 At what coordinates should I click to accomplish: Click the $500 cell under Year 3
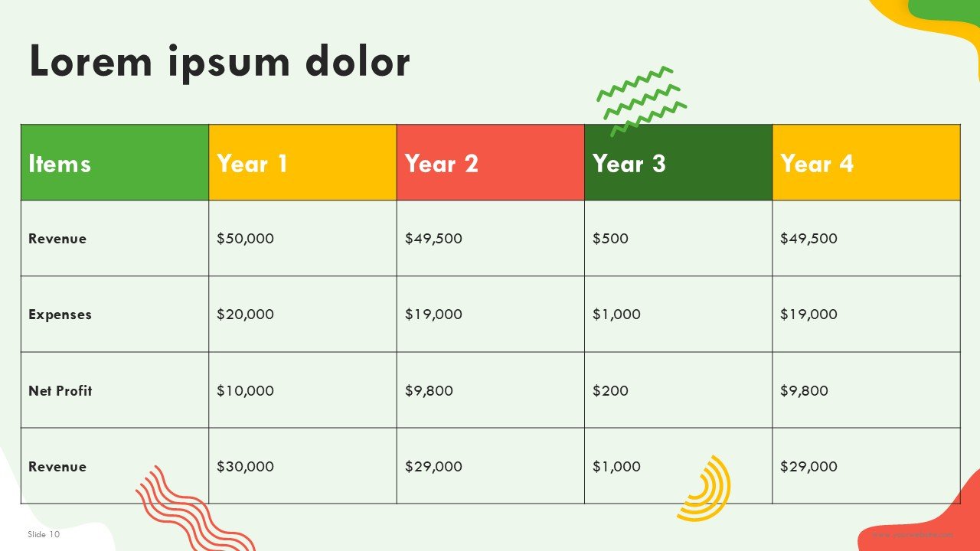[678, 238]
